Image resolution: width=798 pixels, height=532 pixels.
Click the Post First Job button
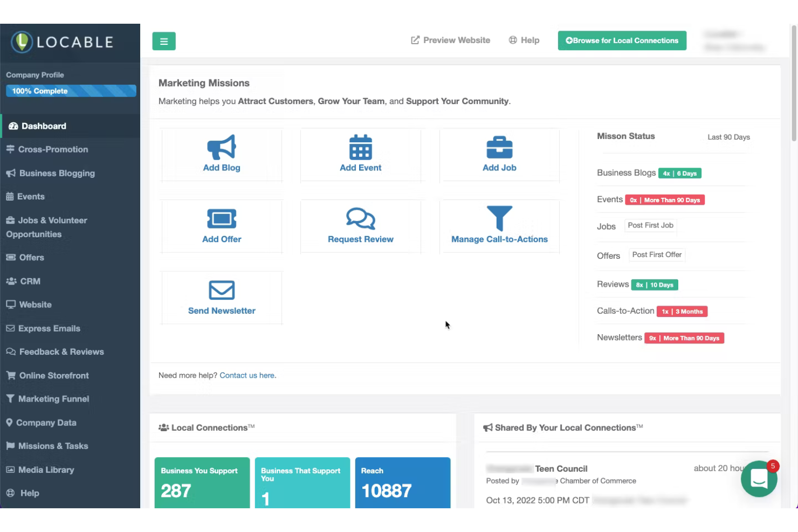[651, 225]
